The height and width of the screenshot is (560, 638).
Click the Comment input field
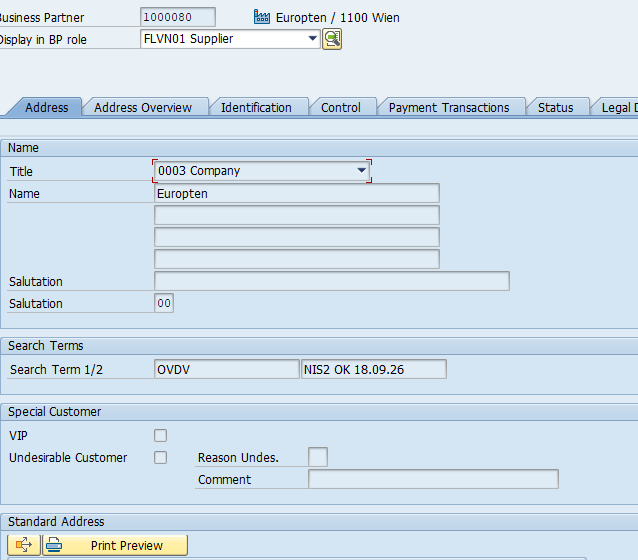(x=433, y=479)
